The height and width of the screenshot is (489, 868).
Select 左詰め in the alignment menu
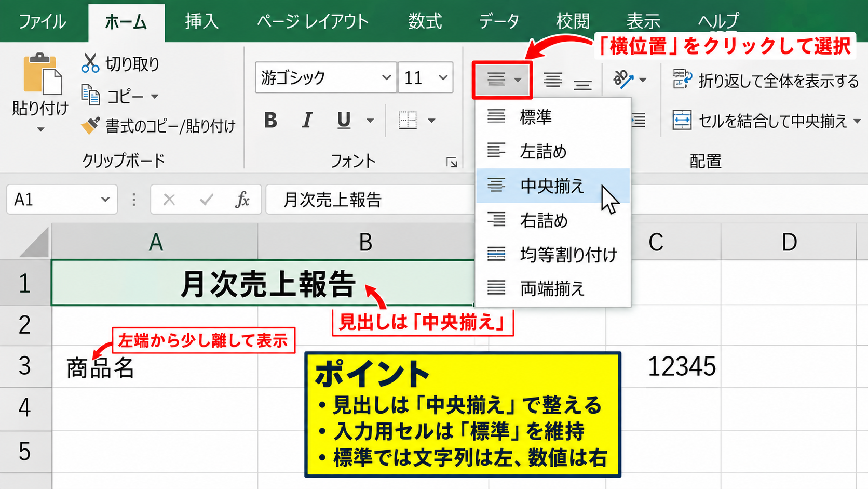coord(553,151)
